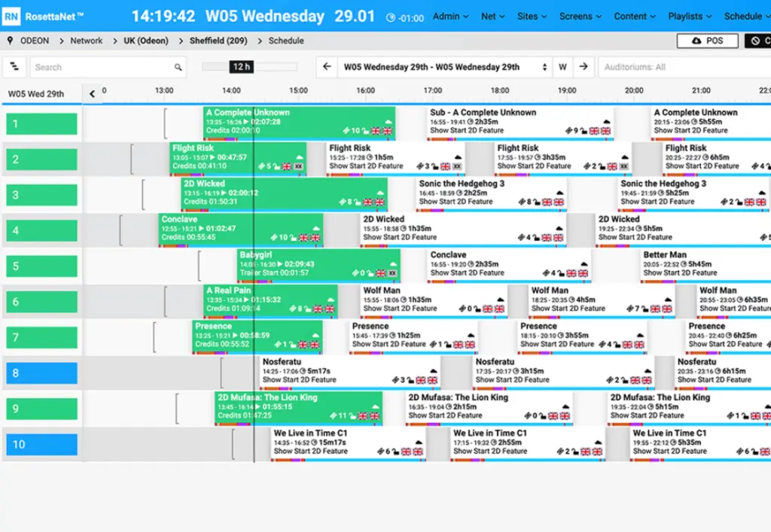Click the Network breadcrumb

[87, 41]
